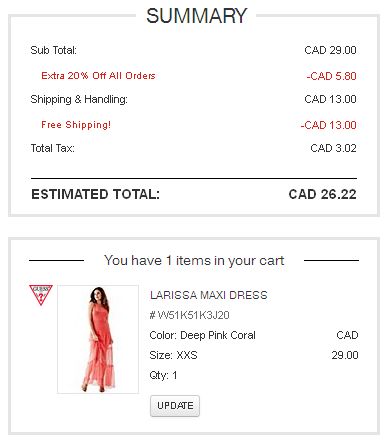390x441 pixels.
Task: Click the Qty: 1 quantity text
Action: (163, 375)
